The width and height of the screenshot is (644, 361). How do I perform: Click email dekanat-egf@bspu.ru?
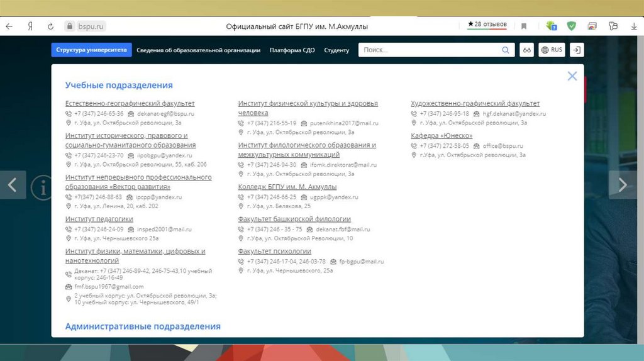click(165, 114)
